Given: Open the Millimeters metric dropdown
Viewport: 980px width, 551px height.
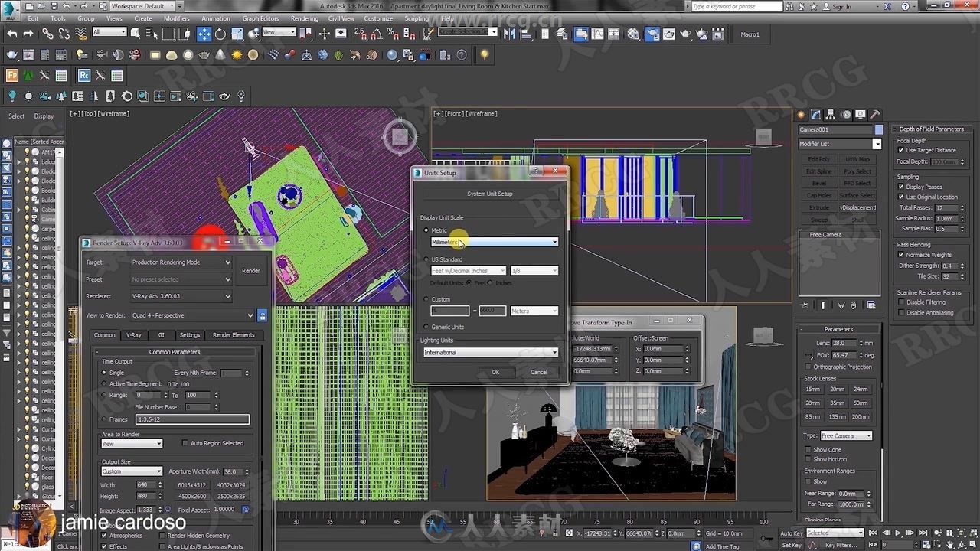Looking at the screenshot, I should pos(495,242).
